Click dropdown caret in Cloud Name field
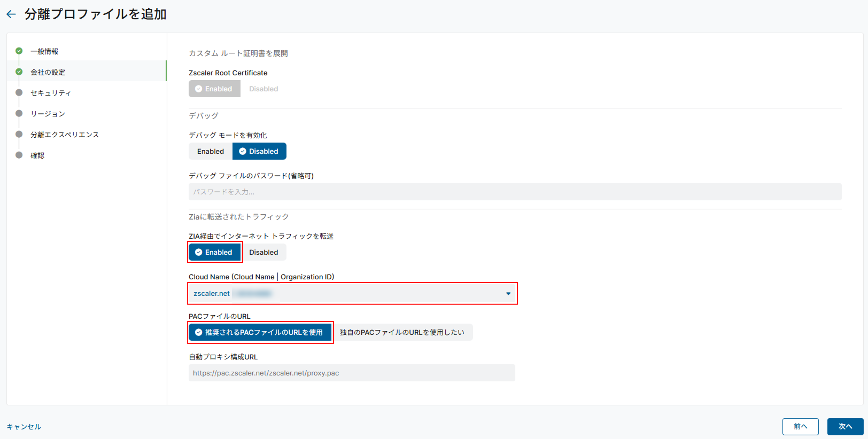Viewport: 868px width, 439px height. click(508, 294)
